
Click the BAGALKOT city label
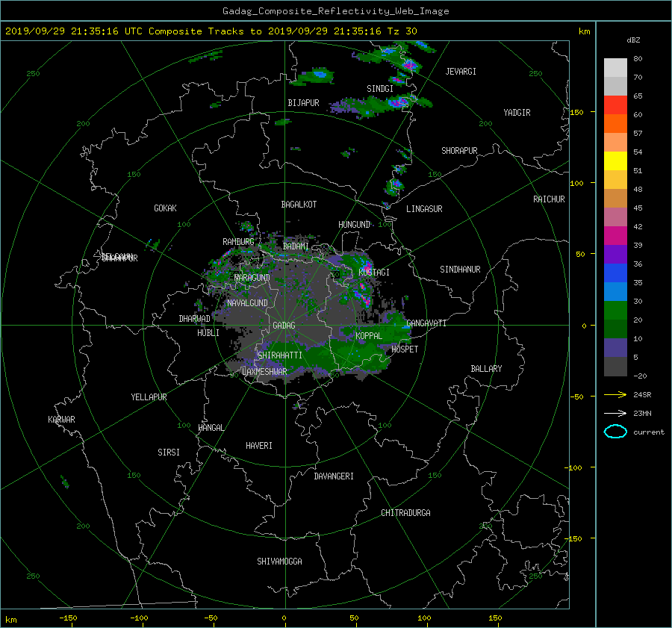click(299, 205)
